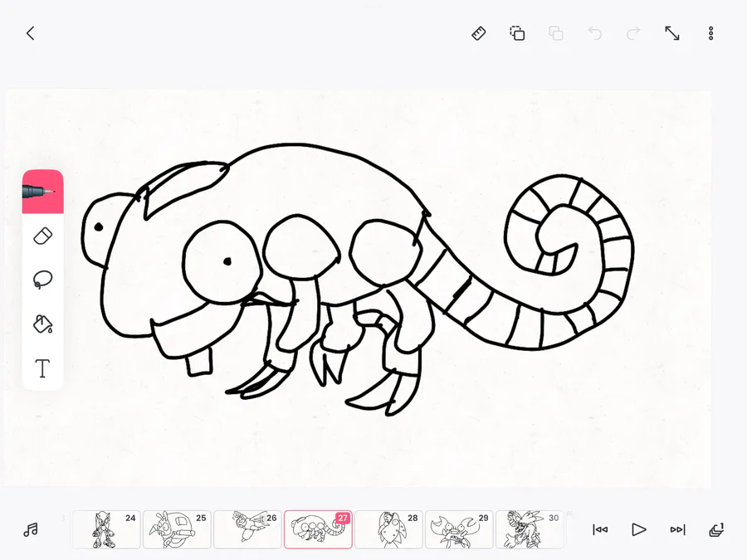
Task: Select the lasso selection tool
Action: tap(43, 280)
